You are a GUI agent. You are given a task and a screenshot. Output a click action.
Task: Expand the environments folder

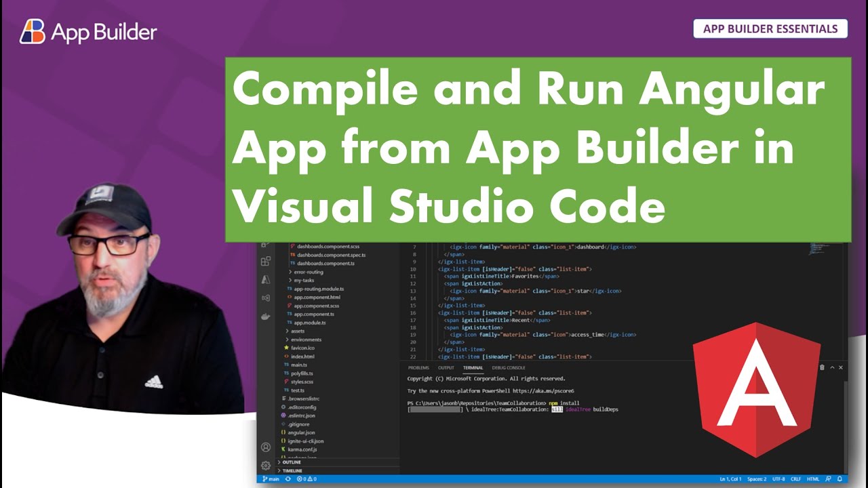302,340
